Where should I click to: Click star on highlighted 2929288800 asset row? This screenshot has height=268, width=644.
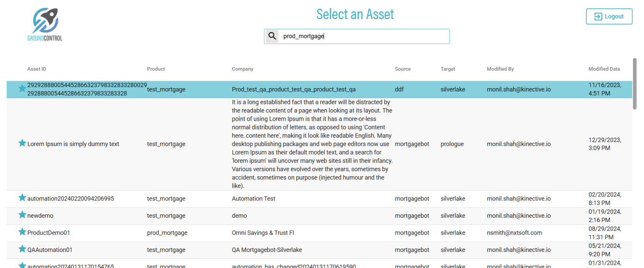coord(22,89)
